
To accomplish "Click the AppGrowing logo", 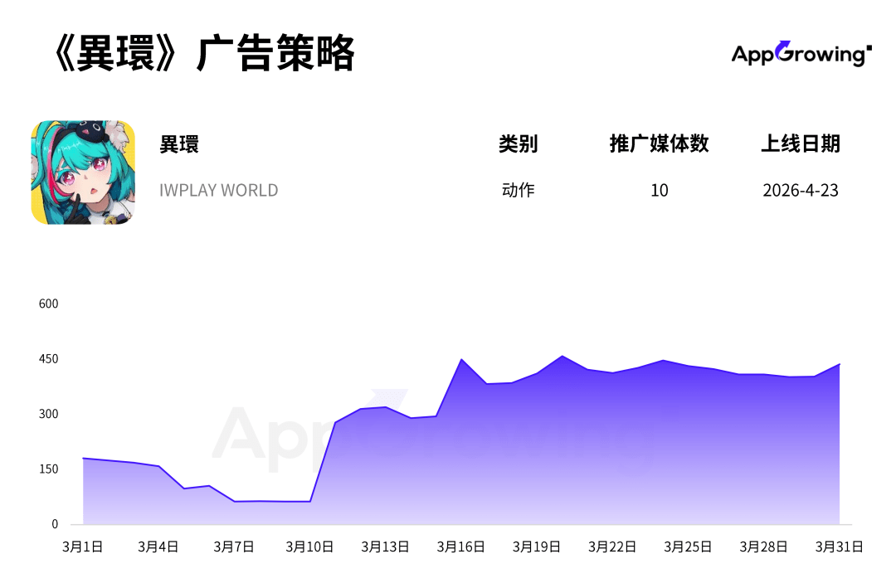I will pos(799,51).
